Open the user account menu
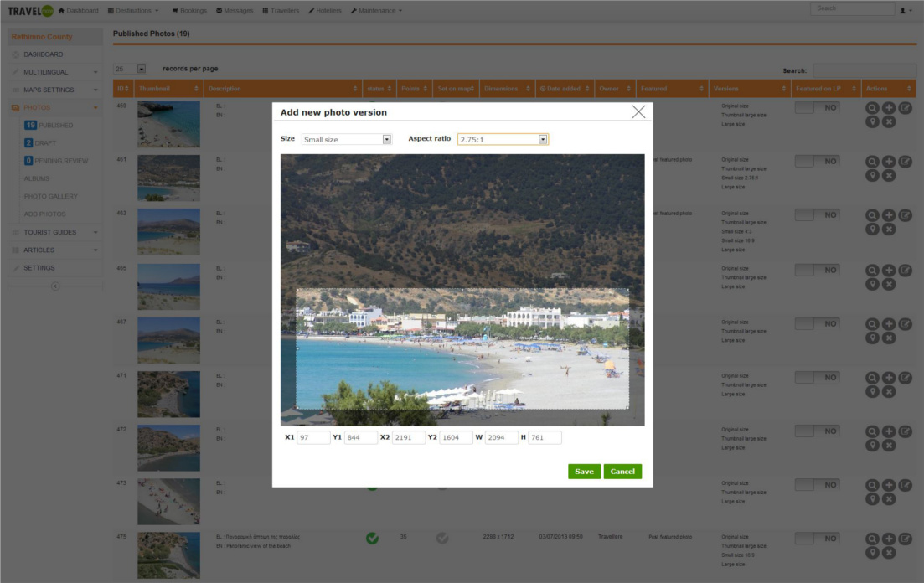The image size is (924, 583). [906, 11]
